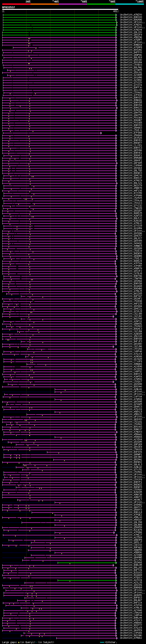Image resolution: width=146 pixels, height=644 pixels.
Task: Select label UniRef100_Q8VZF9
Action: (131, 35)
